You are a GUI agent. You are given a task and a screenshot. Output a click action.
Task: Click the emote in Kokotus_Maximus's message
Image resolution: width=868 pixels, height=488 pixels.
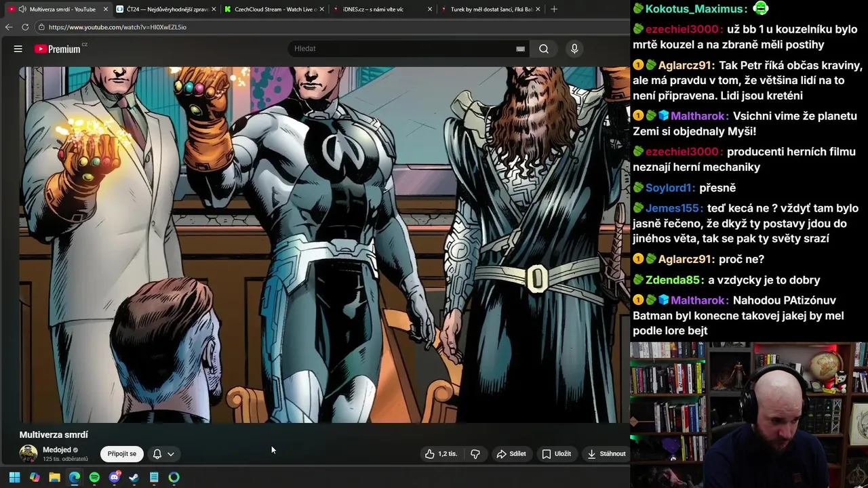coord(761,9)
